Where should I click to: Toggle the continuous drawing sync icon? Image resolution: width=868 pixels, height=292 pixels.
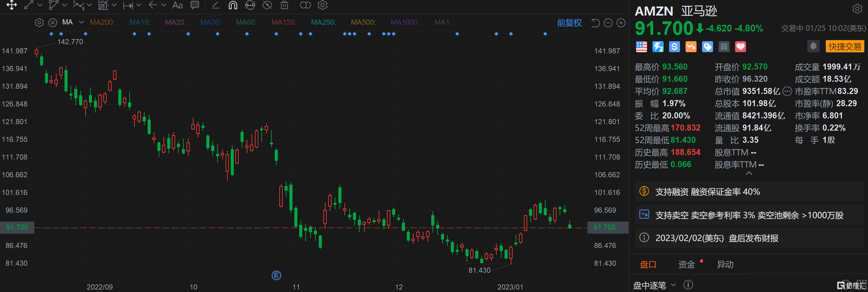pos(250,5)
